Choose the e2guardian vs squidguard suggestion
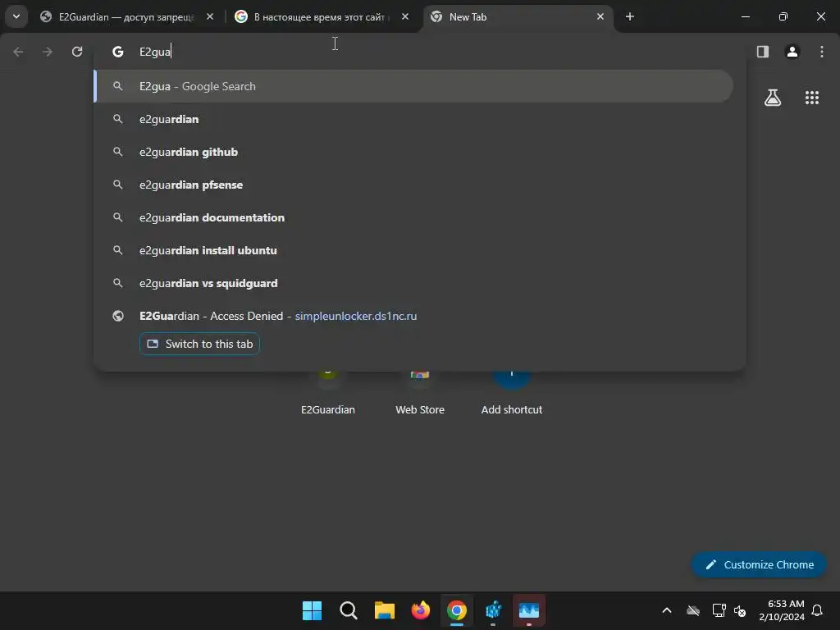The image size is (840, 630). coord(413,283)
